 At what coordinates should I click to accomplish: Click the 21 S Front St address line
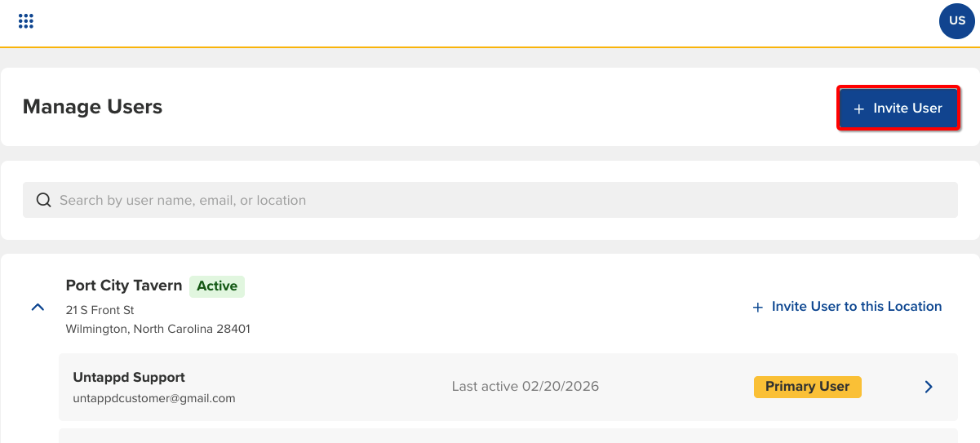tap(100, 310)
